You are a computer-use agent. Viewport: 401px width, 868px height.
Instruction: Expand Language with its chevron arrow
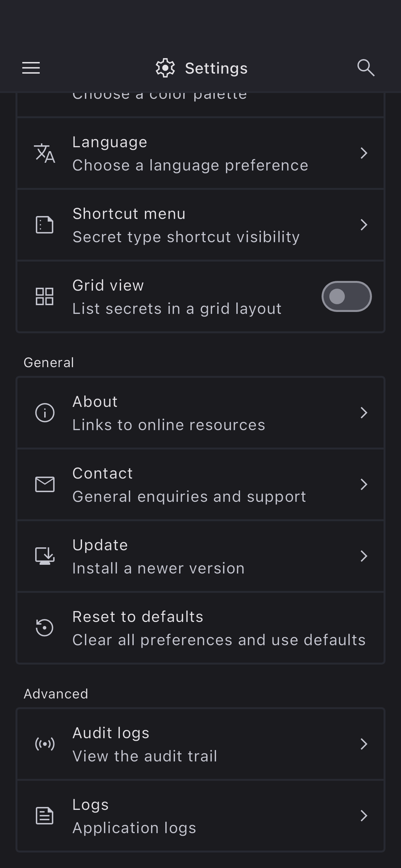pyautogui.click(x=364, y=153)
